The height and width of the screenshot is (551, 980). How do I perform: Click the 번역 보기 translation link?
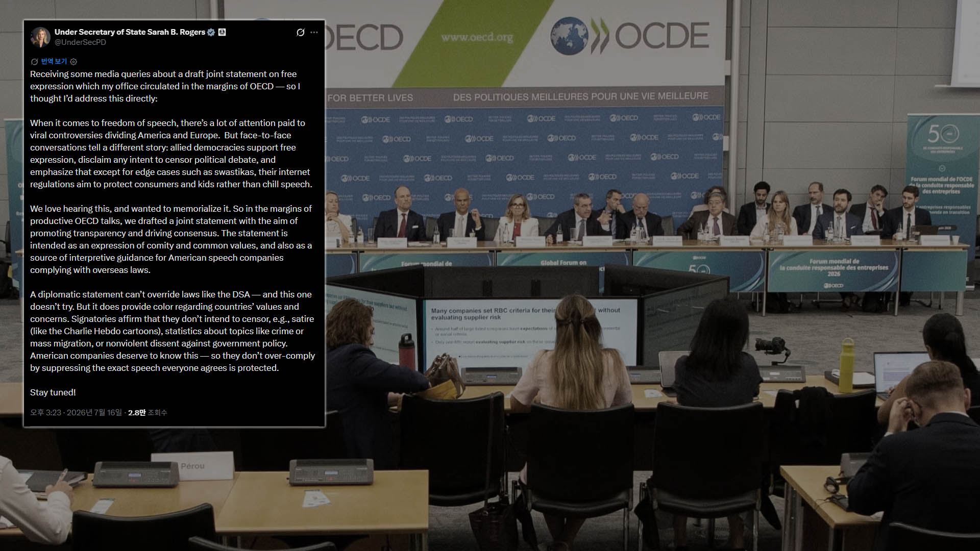click(54, 62)
